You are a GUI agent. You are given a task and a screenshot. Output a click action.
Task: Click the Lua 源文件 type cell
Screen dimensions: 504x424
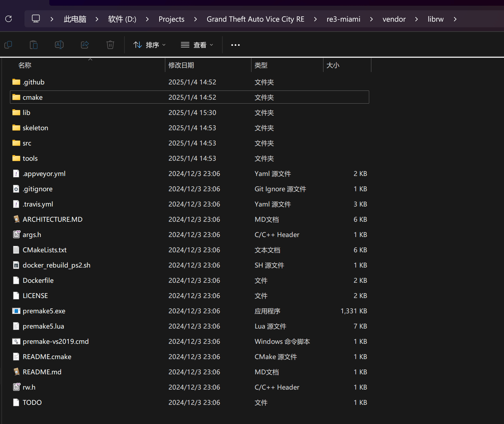pyautogui.click(x=270, y=326)
